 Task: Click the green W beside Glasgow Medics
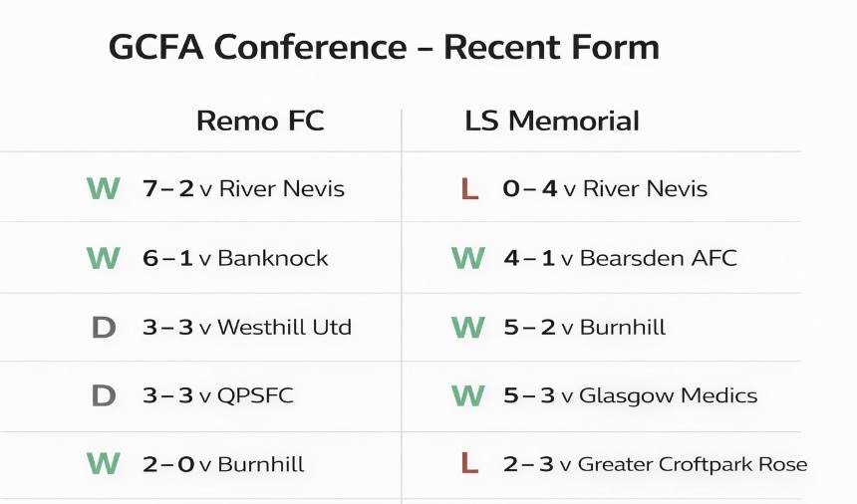[468, 395]
